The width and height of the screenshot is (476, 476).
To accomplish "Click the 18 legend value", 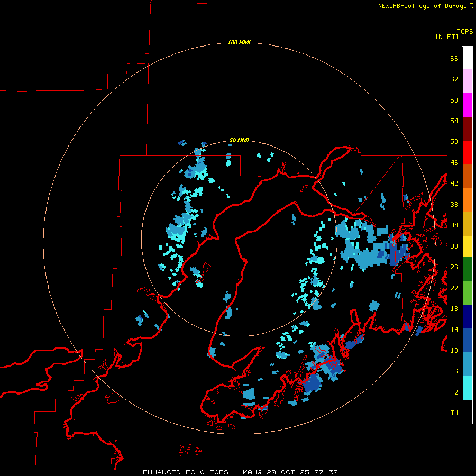I will [454, 309].
